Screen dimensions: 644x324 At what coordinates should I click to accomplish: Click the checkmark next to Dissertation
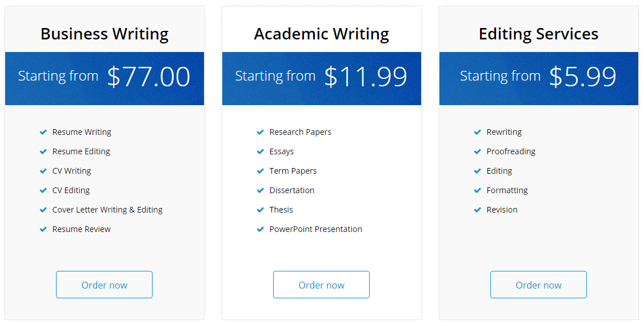(260, 190)
